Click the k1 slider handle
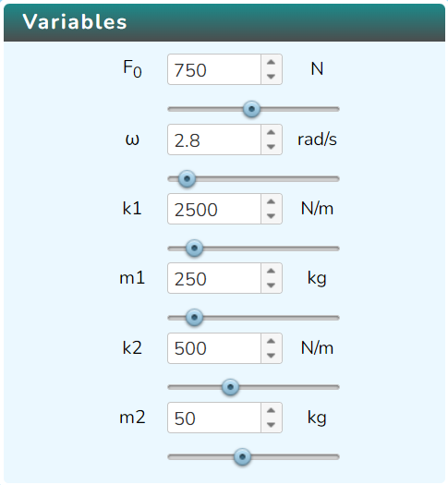448x485 pixels. click(x=194, y=249)
